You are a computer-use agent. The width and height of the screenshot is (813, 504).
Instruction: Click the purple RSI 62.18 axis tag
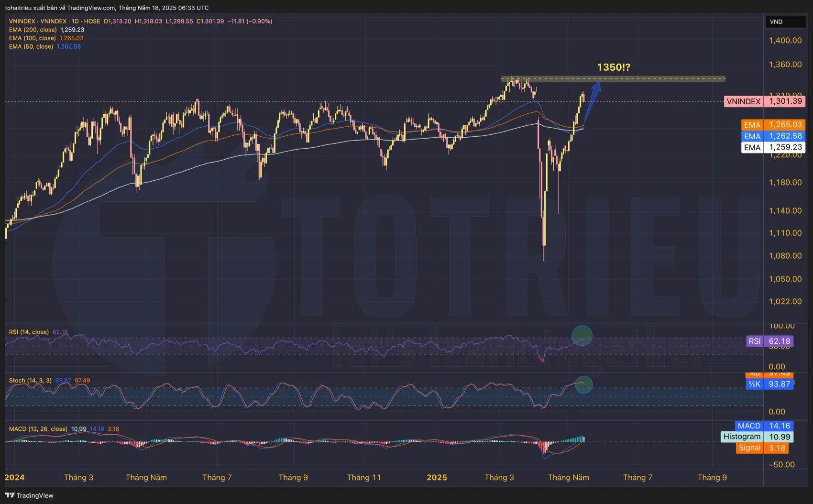click(769, 341)
